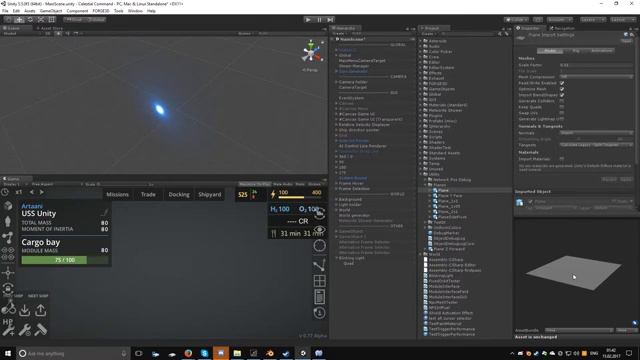Click the ship silhouette icon in game sidebar
This screenshot has width=640, height=360.
tap(8, 221)
